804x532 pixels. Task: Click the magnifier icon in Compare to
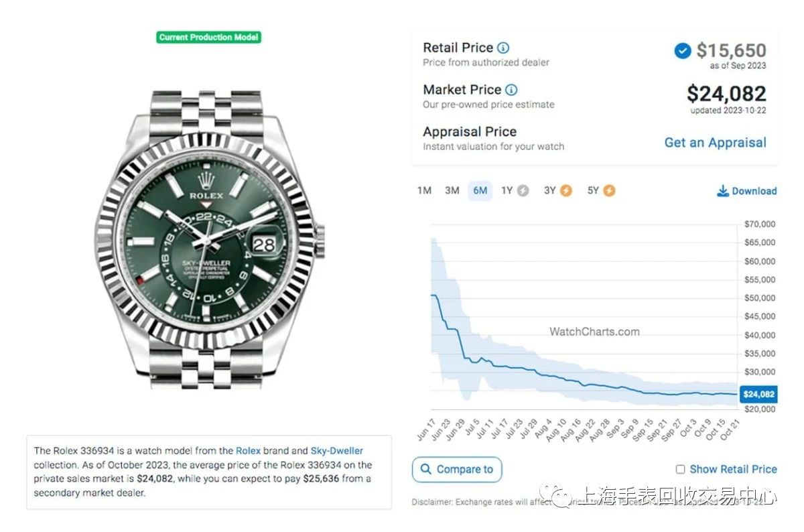tap(425, 470)
